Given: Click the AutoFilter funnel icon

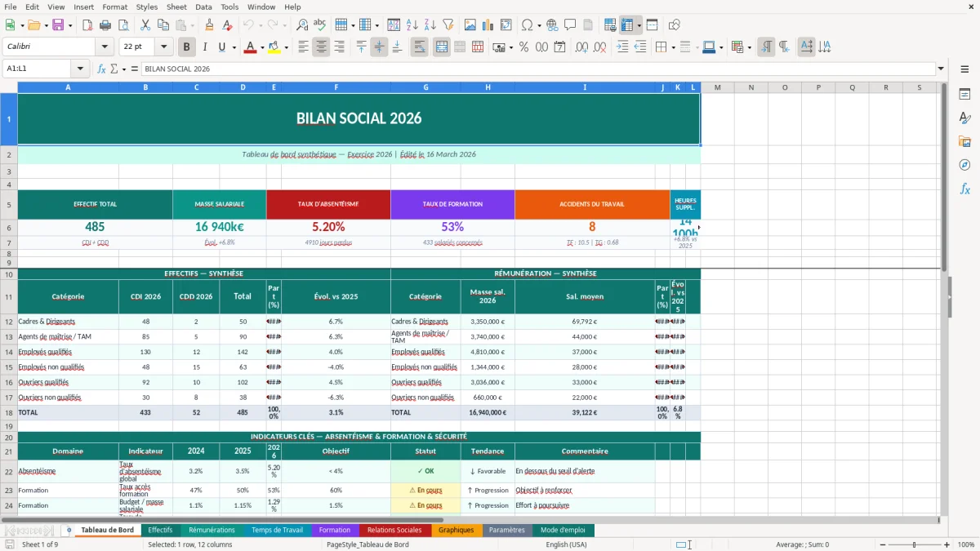Looking at the screenshot, I should (x=448, y=25).
